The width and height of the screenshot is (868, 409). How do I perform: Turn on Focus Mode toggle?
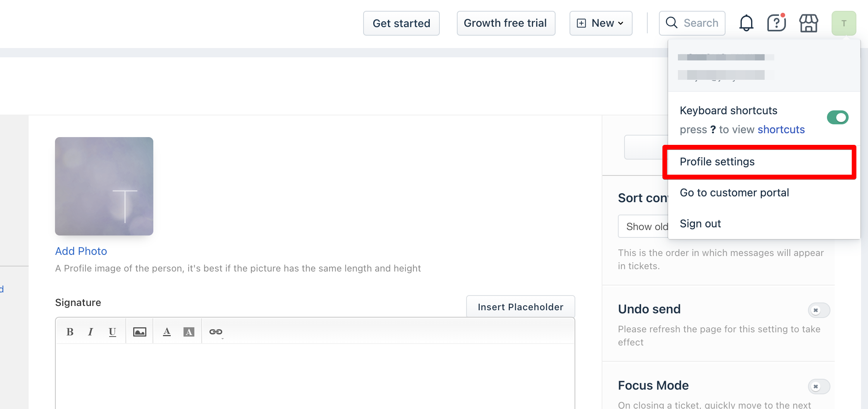819,387
